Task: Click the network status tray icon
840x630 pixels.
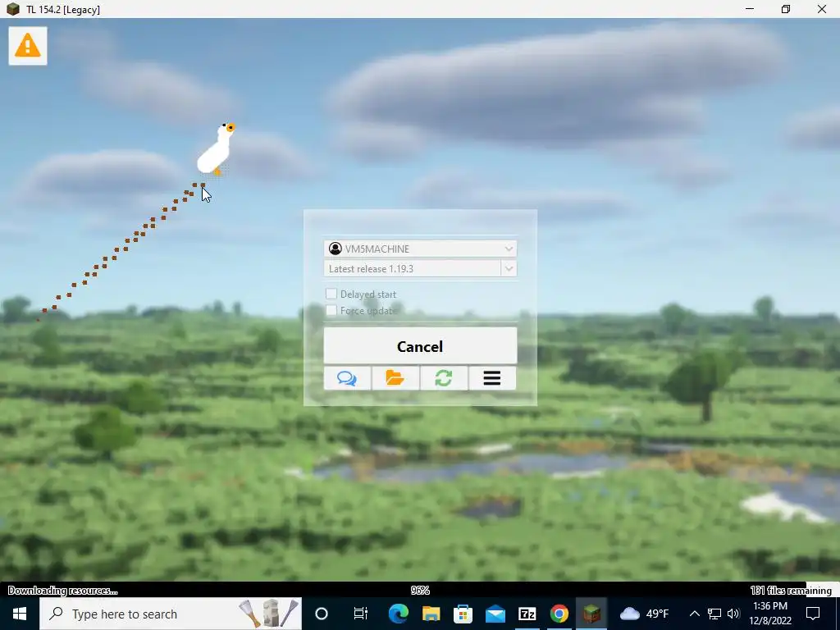Action: (x=714, y=614)
